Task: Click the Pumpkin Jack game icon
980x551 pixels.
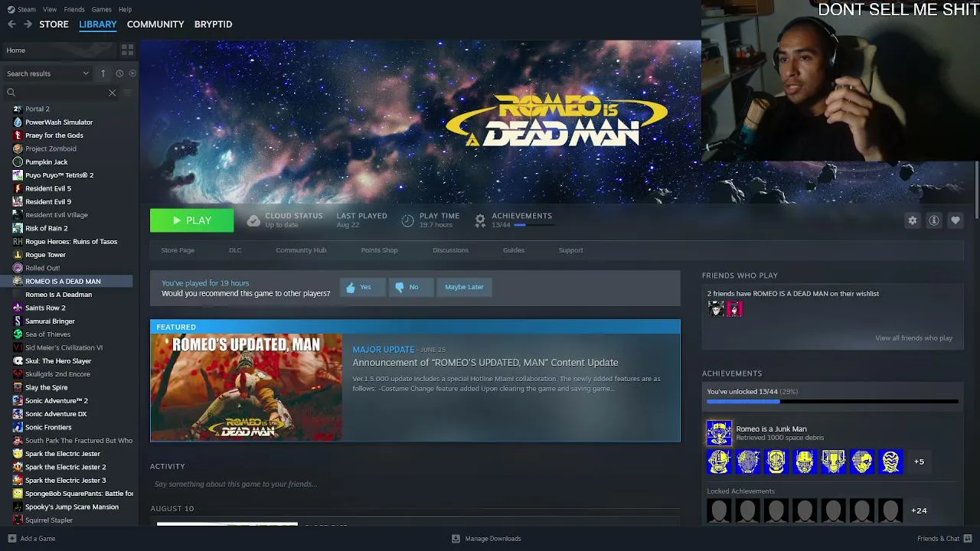Action: 18,162
